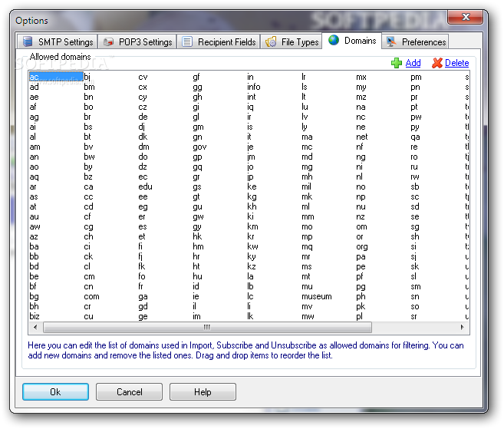
Task: Select the "jp" domain entry
Action: 250,177
